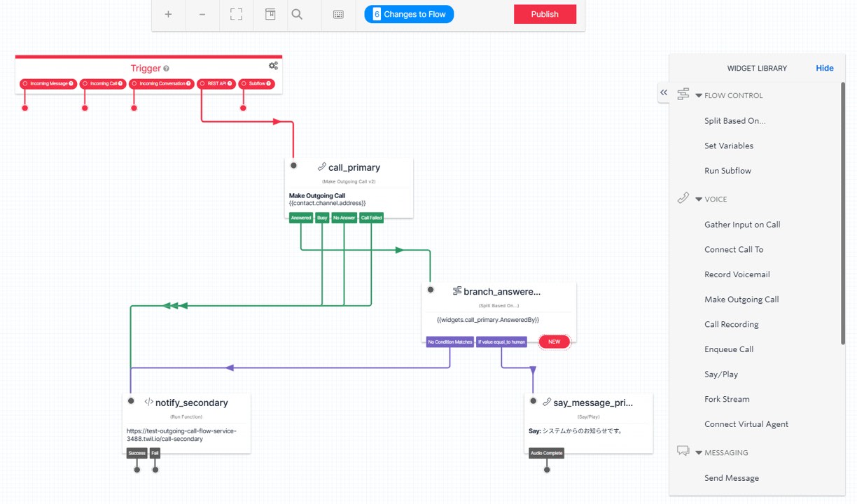Click notify_secondary input connector dot
This screenshot has width=857, height=504.
pyautogui.click(x=131, y=401)
